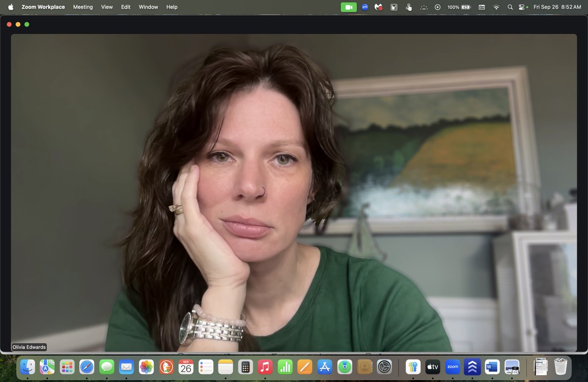Open Spotlight search

(x=510, y=7)
